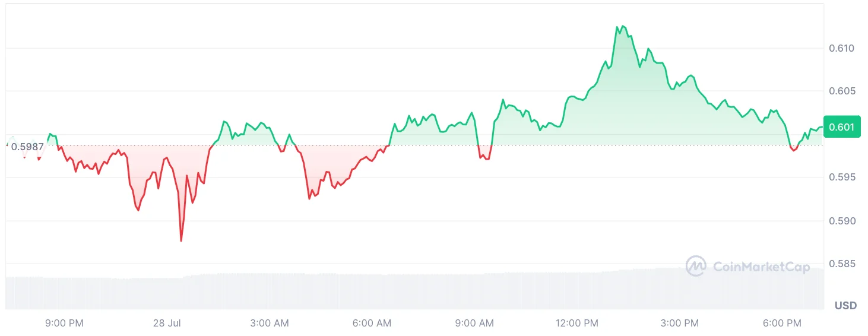Pick the 6:00 AM time axis label

tap(372, 324)
